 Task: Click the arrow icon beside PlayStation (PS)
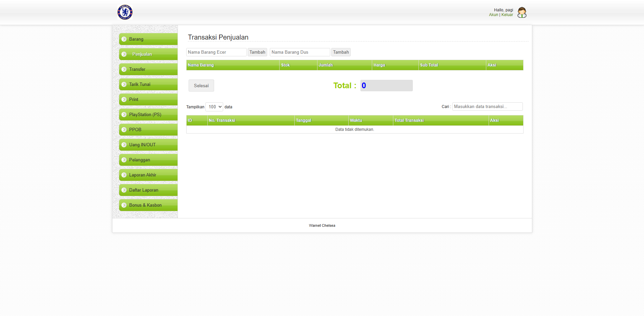[x=124, y=115]
